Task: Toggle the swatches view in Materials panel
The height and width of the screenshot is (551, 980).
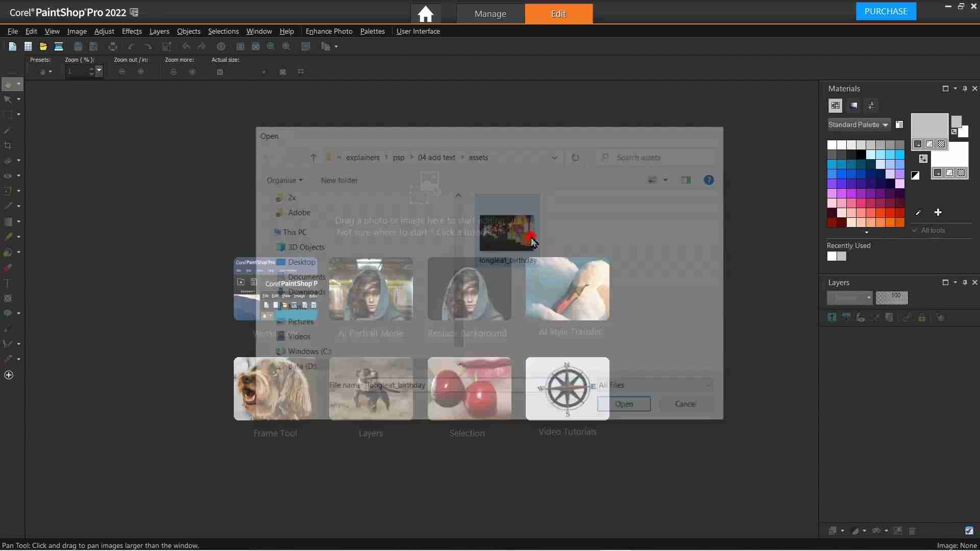Action: 836,106
